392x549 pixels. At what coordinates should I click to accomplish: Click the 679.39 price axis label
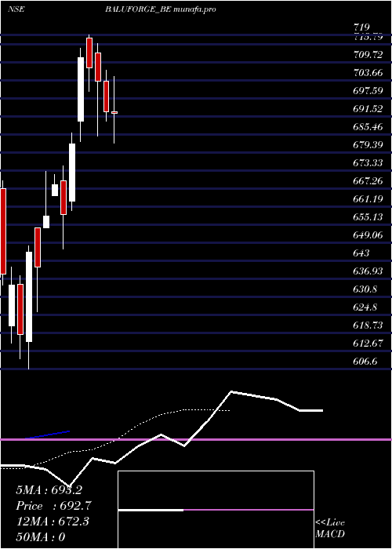368,145
